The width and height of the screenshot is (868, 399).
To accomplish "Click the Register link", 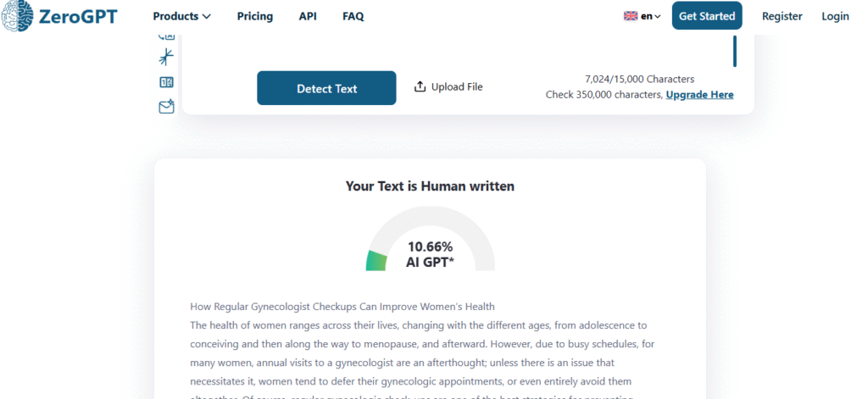I will (x=782, y=16).
